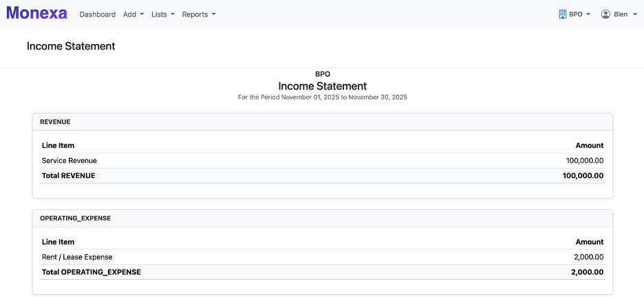Expand the Reports dropdown menu

pos(198,14)
